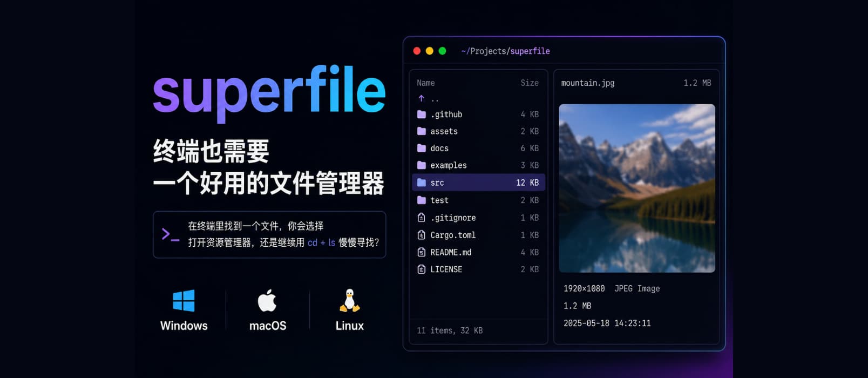Click the .github folder icon
This screenshot has width=868, height=378.
pos(422,114)
